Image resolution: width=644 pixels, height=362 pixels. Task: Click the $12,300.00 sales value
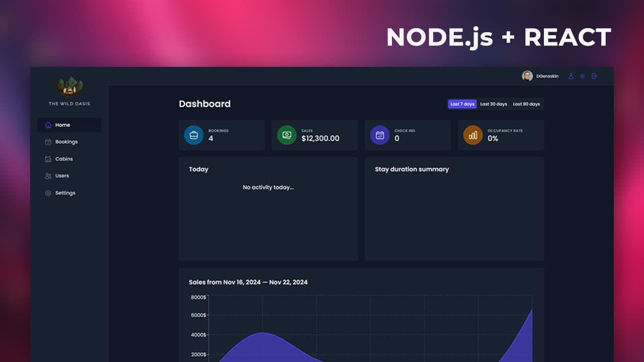pos(320,138)
